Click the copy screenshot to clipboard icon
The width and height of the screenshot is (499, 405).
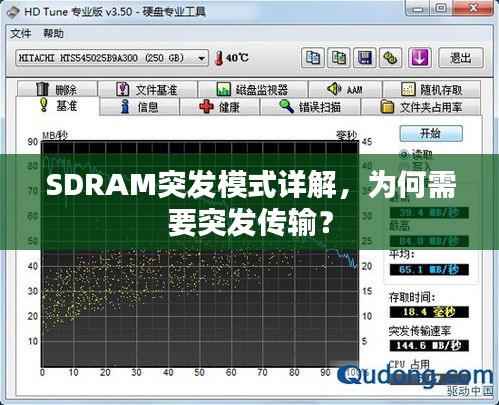click(x=339, y=58)
